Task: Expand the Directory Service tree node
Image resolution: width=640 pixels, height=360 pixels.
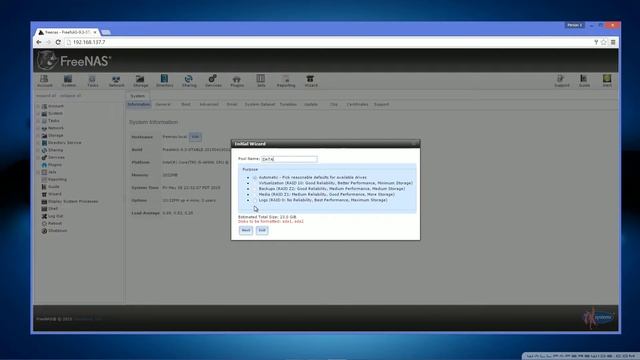Action: click(38, 143)
